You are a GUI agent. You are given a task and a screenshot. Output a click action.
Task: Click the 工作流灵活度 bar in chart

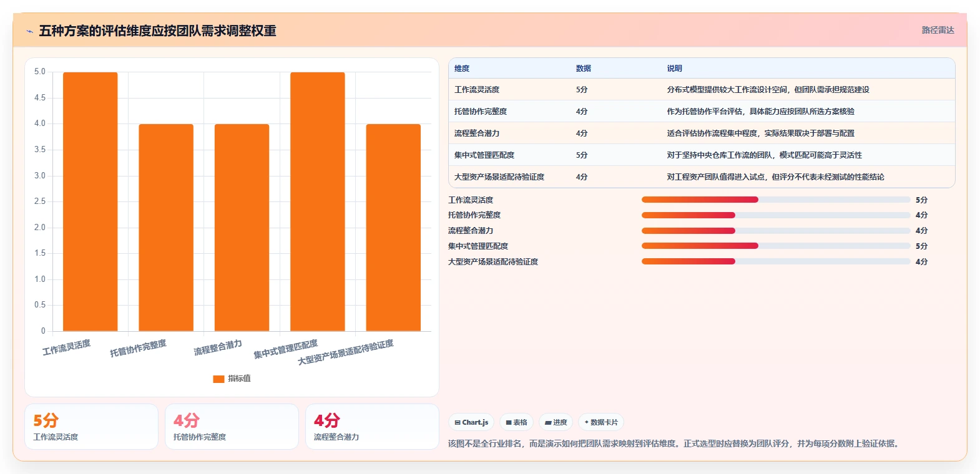click(x=91, y=201)
